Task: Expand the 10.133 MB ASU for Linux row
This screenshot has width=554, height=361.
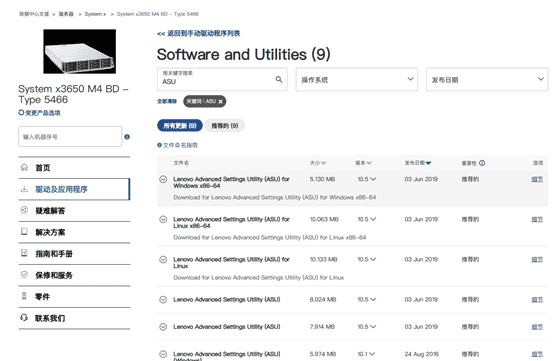Action: (x=163, y=260)
